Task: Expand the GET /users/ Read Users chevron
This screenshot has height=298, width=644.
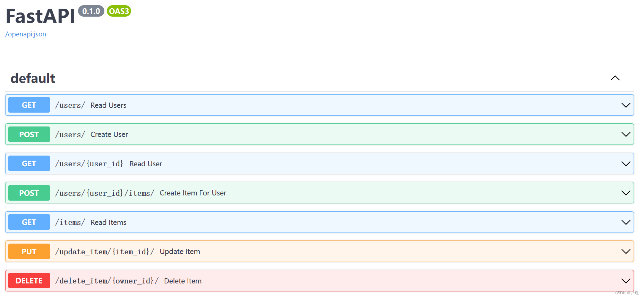Action: [x=626, y=105]
